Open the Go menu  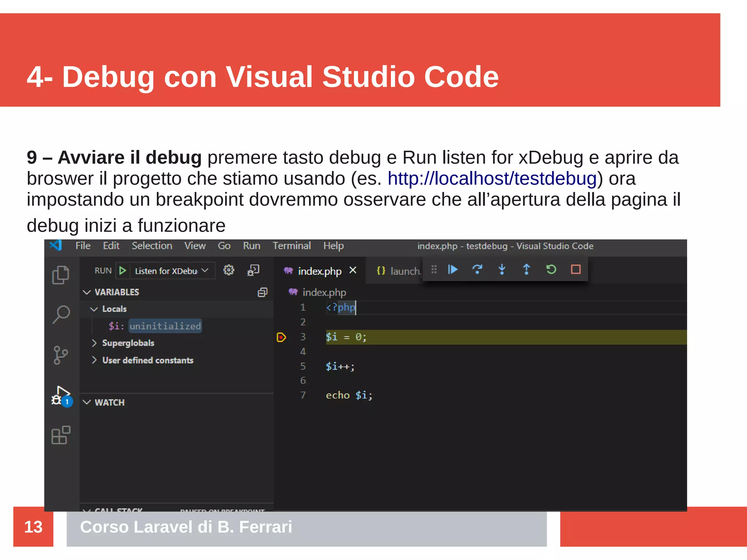coord(224,246)
